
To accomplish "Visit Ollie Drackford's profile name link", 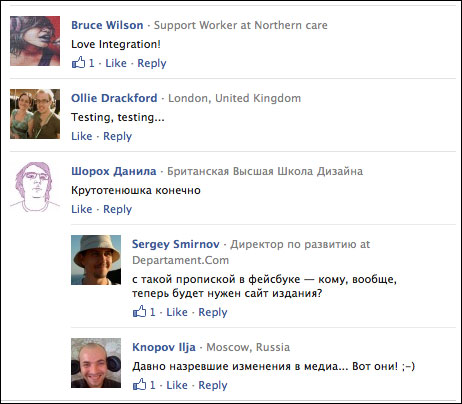I will click(x=114, y=98).
